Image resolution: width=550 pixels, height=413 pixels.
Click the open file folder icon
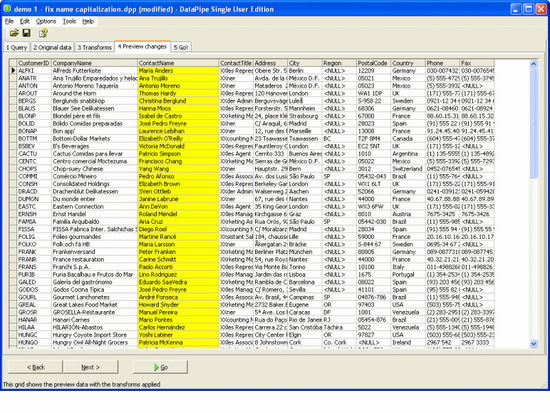[x=14, y=33]
